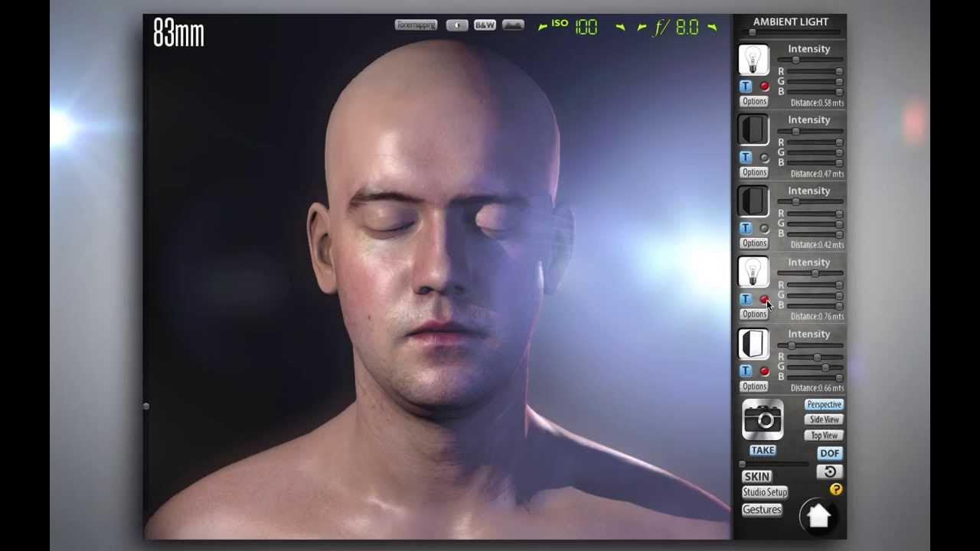Click the T button on first light
Image resolution: width=980 pixels, height=551 pixels.
click(x=746, y=86)
